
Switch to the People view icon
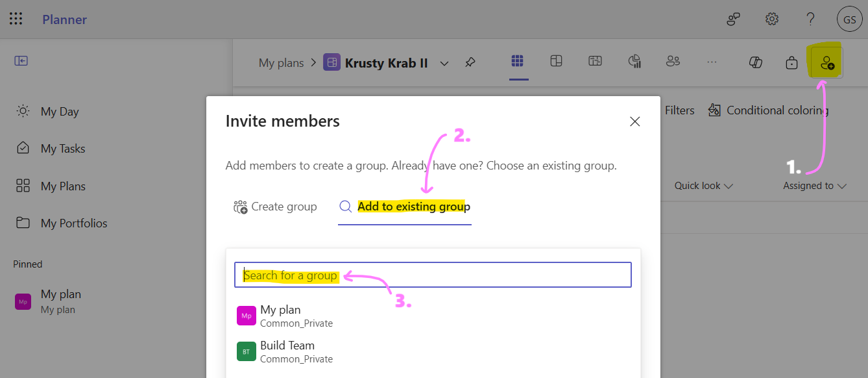[x=673, y=61]
